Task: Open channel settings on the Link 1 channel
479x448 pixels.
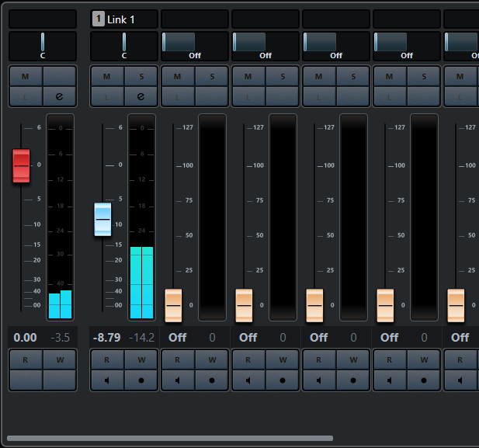Action: point(141,96)
